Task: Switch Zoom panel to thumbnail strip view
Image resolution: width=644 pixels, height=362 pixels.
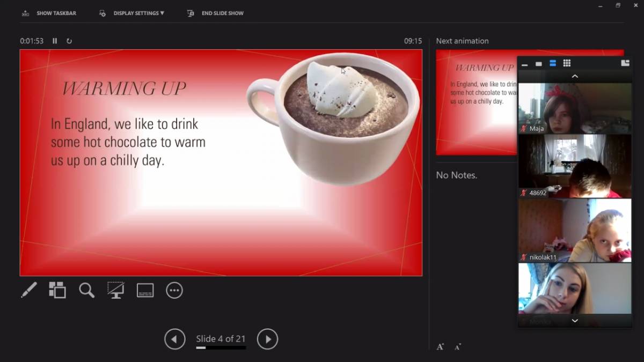Action: coord(553,63)
